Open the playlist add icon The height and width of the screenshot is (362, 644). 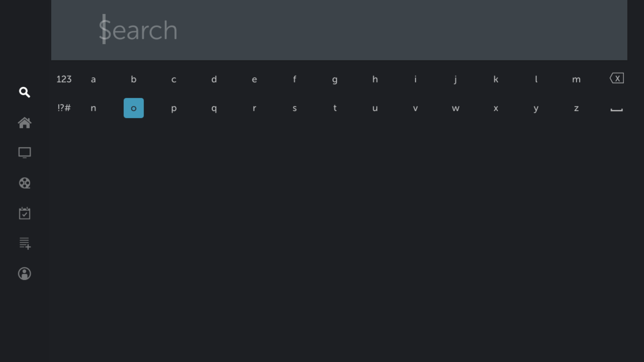25,243
